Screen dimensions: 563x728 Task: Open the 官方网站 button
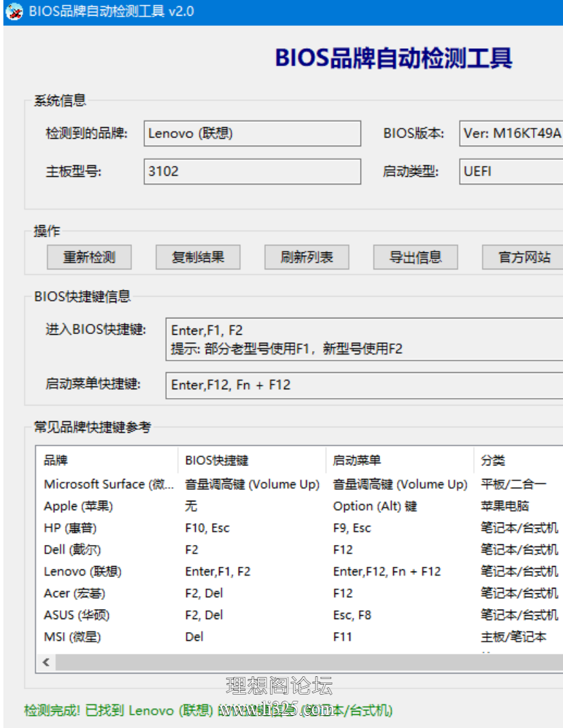(x=523, y=257)
